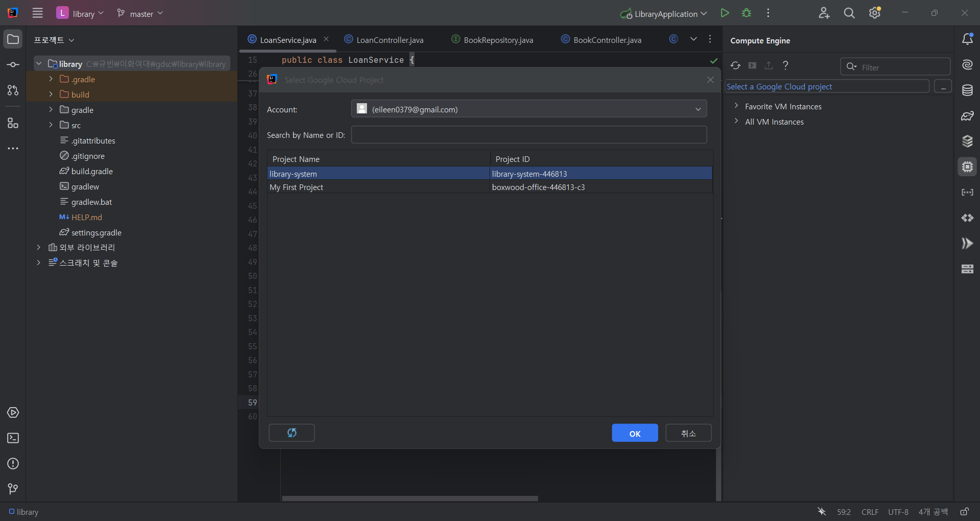Open settings.gradle in project tree
This screenshot has width=980, height=521.
click(x=96, y=232)
